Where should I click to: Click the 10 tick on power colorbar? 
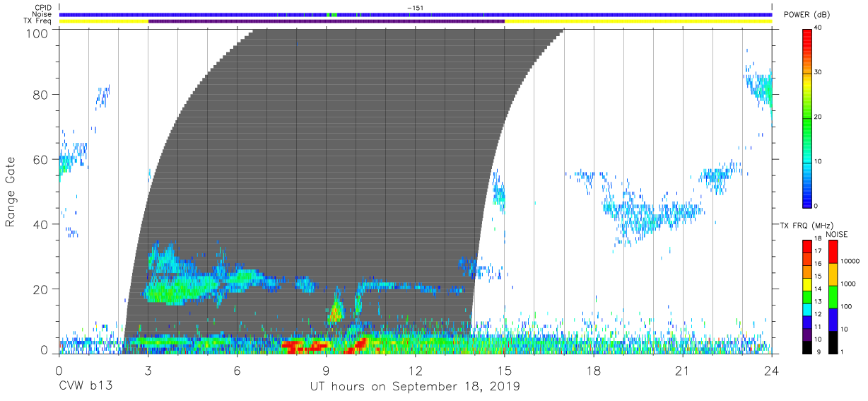[817, 161]
